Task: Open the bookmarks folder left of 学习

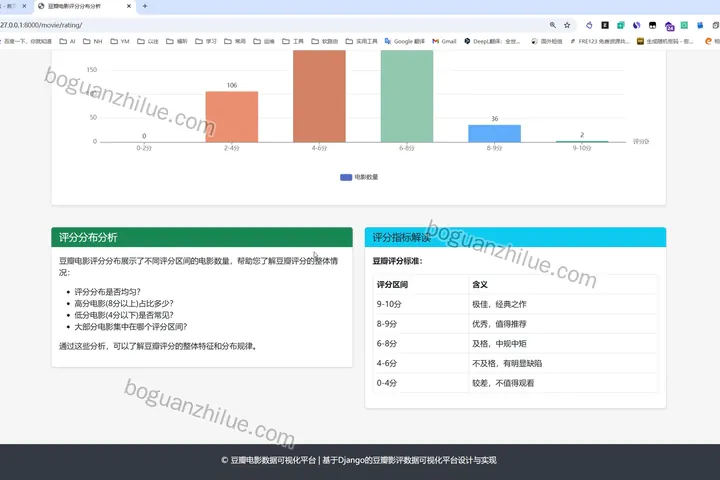Action: 177,41
